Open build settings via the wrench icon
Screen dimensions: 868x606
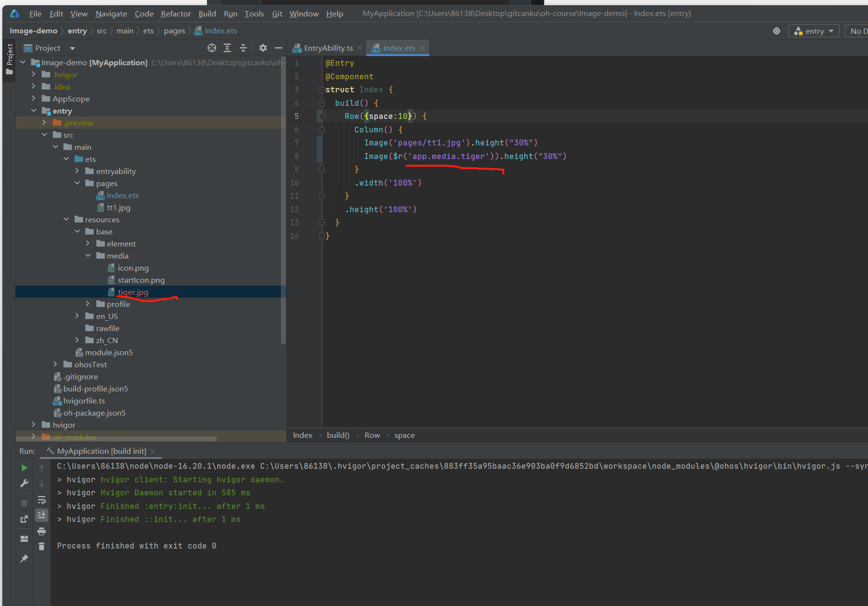[x=24, y=483]
